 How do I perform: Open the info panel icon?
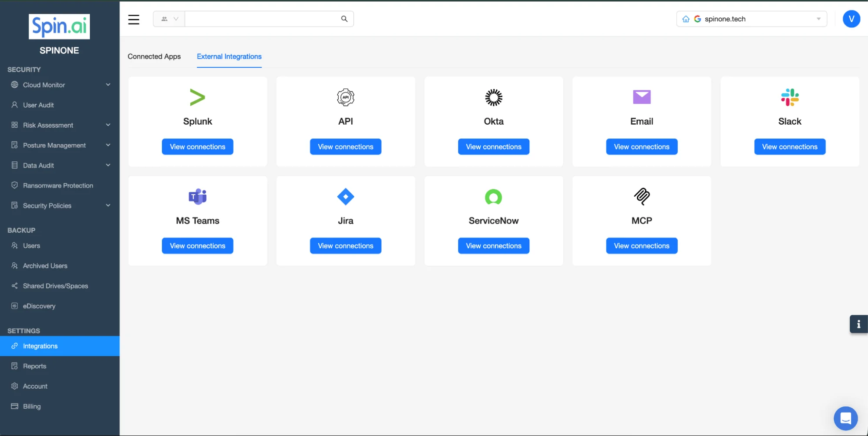point(858,324)
